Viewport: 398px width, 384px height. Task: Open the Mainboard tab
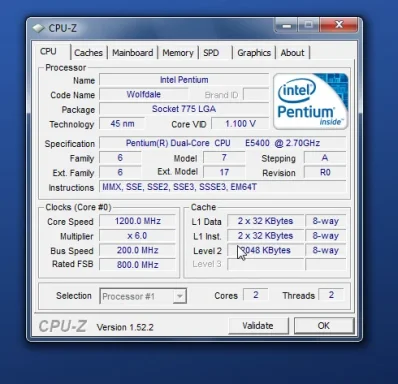(132, 53)
